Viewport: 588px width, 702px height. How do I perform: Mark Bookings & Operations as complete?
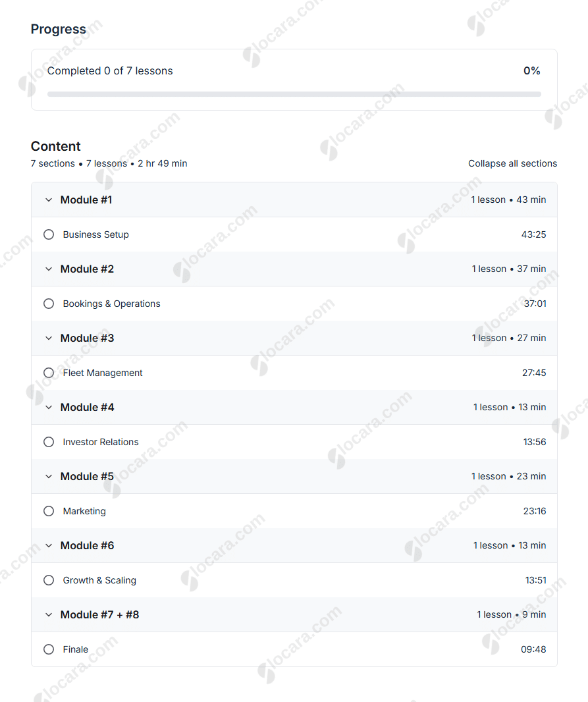tap(49, 303)
